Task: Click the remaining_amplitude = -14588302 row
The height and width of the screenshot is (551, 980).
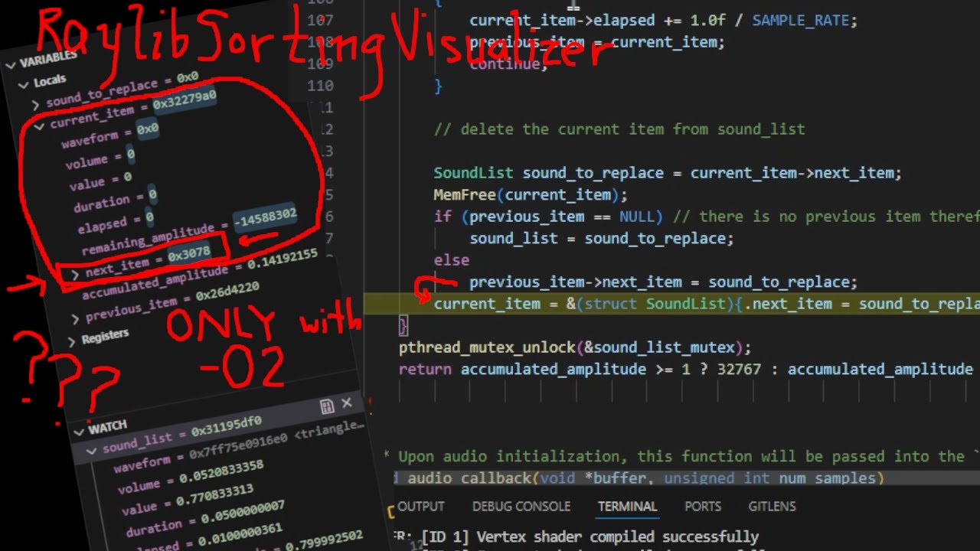Action: click(x=189, y=233)
